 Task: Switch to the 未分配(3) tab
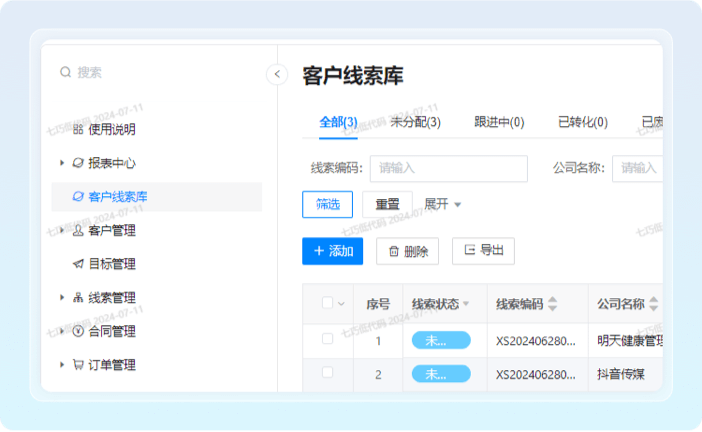click(x=415, y=122)
